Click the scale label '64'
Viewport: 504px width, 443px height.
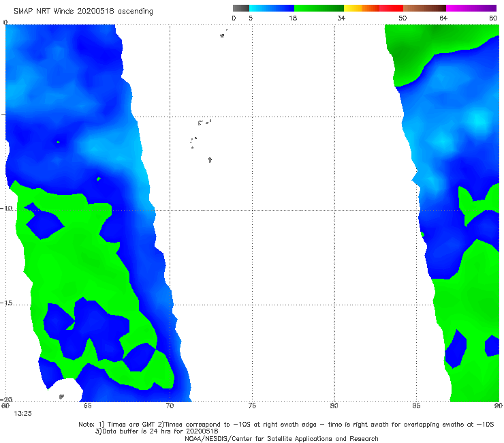click(443, 18)
